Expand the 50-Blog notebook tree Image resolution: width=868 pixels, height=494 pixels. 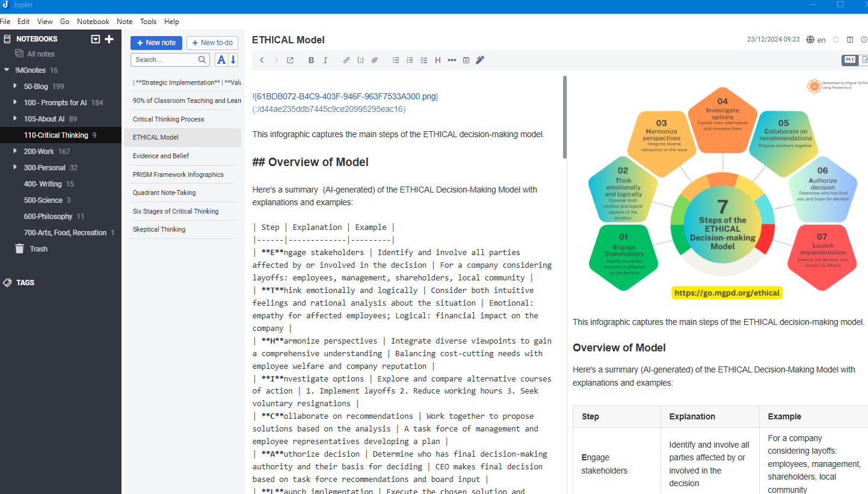click(x=15, y=86)
